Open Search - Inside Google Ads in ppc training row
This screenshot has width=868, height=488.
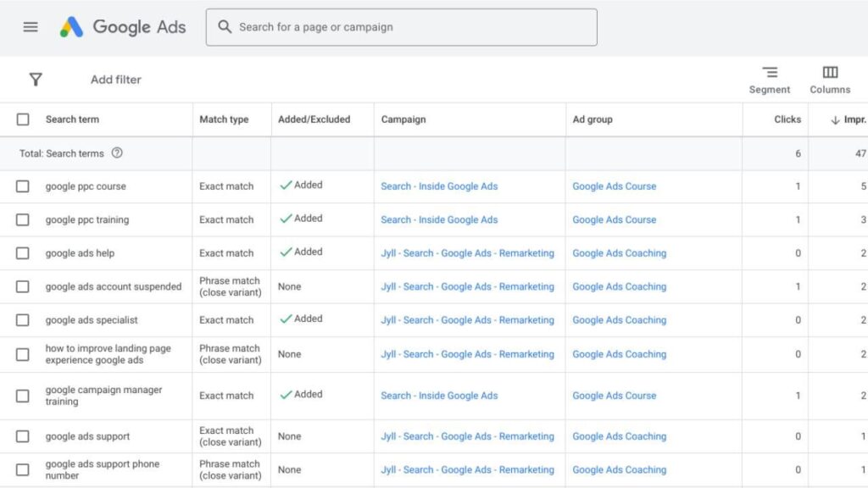(x=439, y=219)
